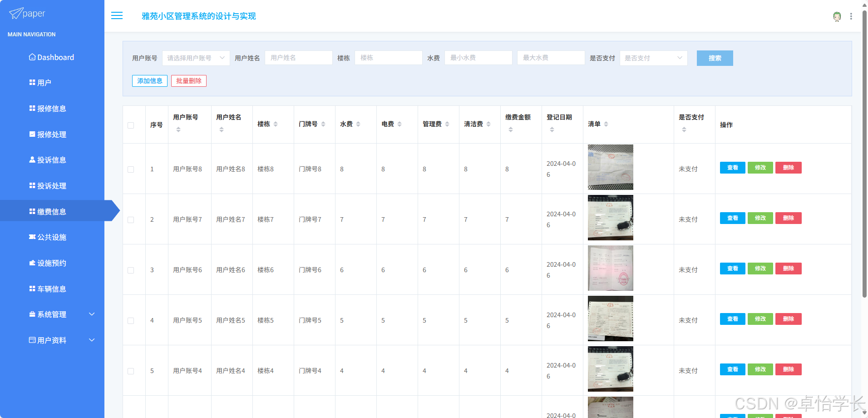This screenshot has width=868, height=418.
Task: Edit row 用户账号7 with 修改 button
Action: 760,218
